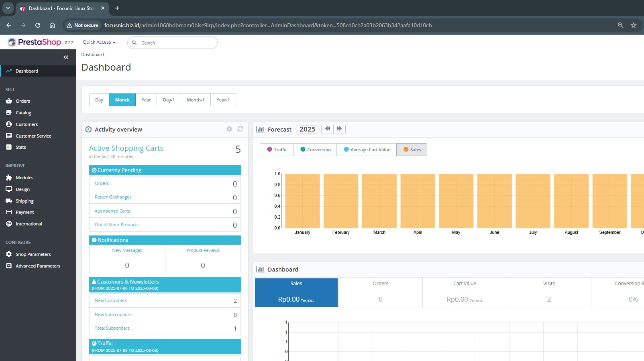Bookmark this page with the star icon

634,25
